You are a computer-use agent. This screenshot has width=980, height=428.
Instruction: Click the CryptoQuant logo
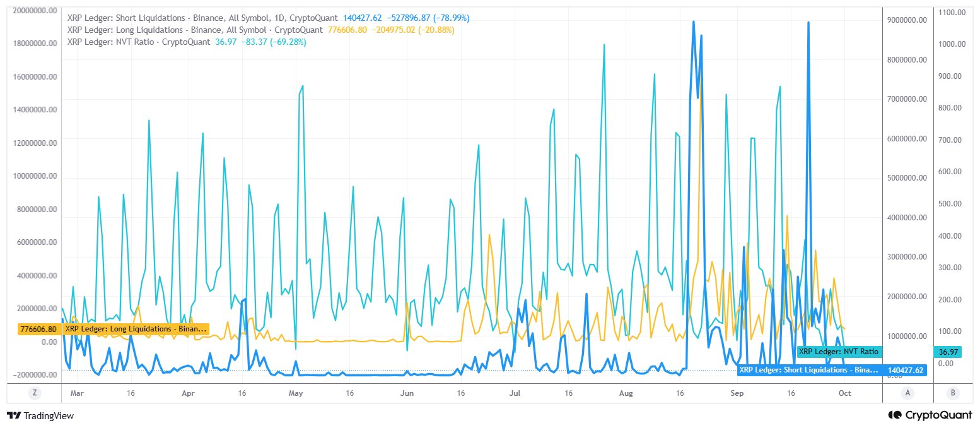pos(930,415)
